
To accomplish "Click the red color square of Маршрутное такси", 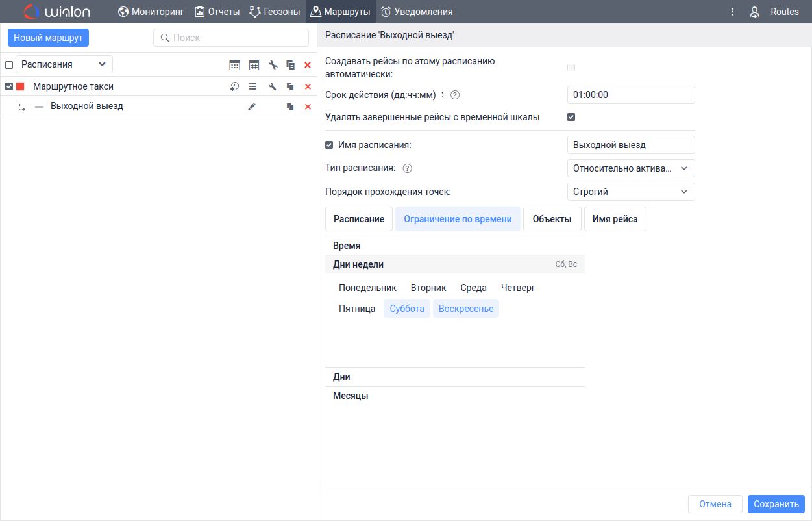I will (20, 86).
